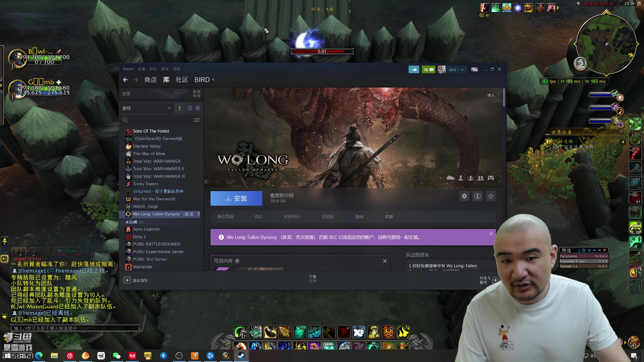Open the 好友 menu

point(153,69)
